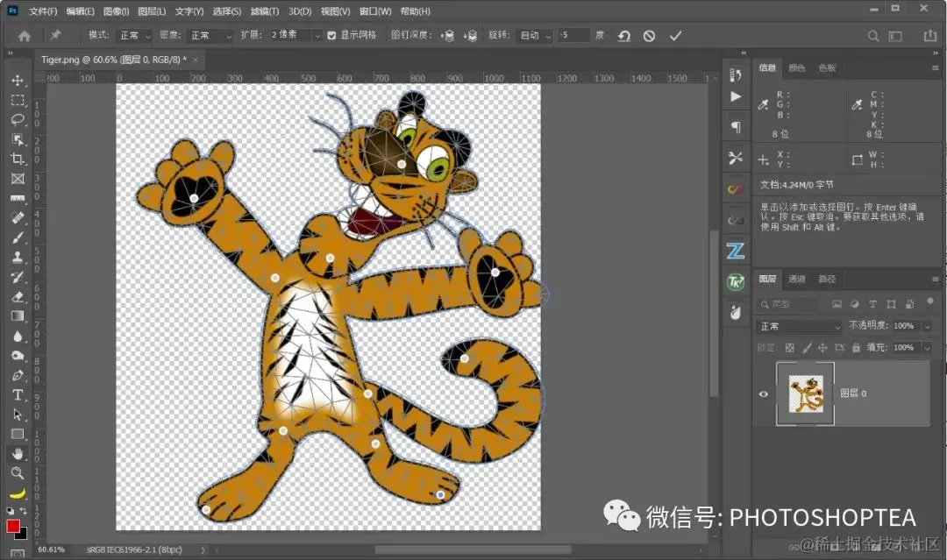The width and height of the screenshot is (947, 560).
Task: Hide 图层 0 with the eye icon
Action: (764, 394)
